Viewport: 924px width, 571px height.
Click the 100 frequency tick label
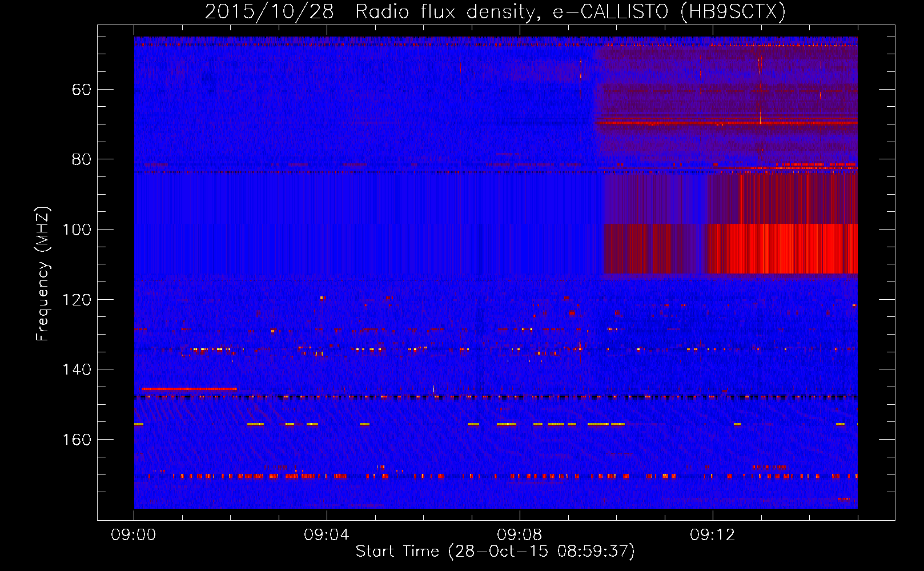[77, 230]
